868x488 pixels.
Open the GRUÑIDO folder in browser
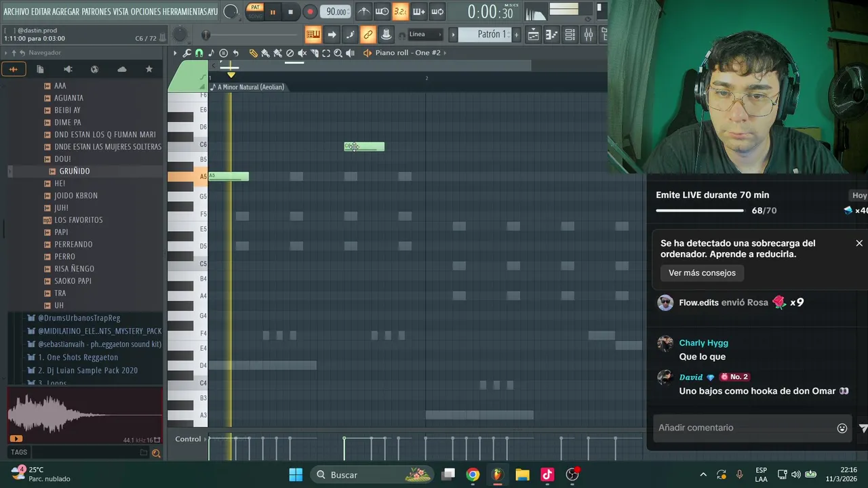click(74, 171)
